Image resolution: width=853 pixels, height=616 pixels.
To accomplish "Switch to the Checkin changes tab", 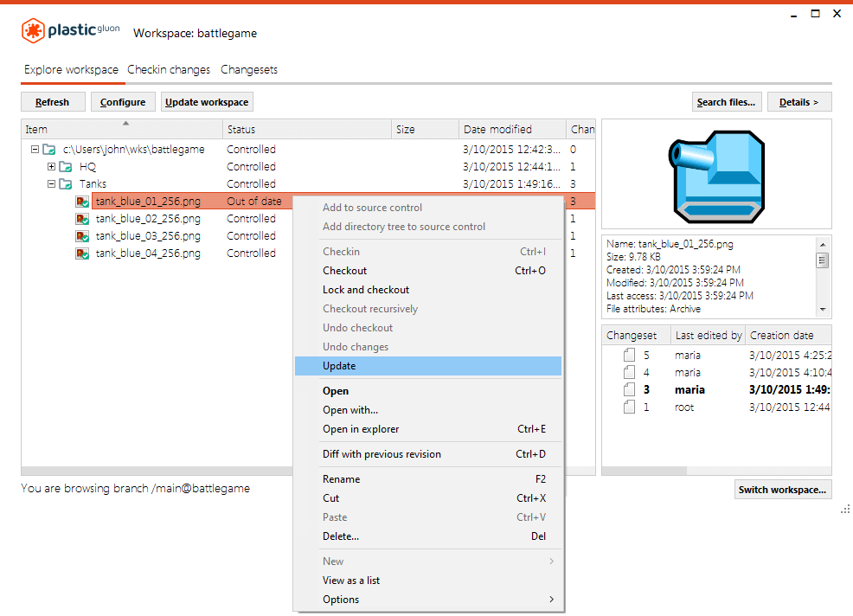I will tap(169, 70).
